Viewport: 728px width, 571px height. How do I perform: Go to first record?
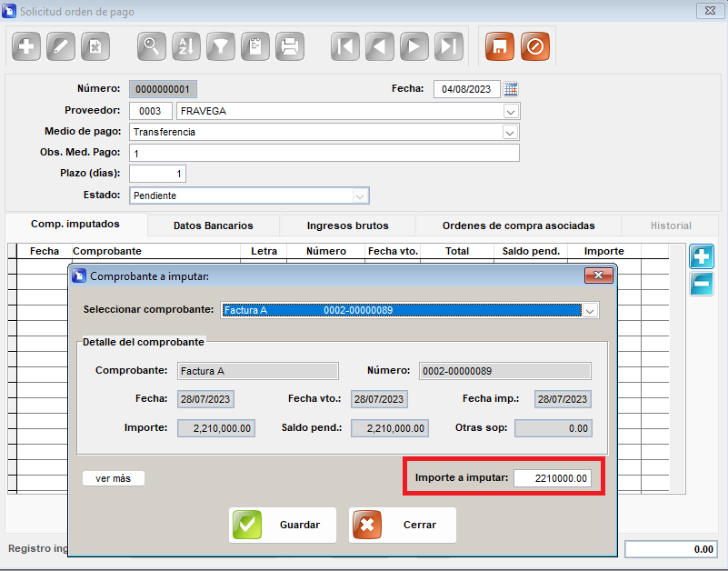(345, 46)
